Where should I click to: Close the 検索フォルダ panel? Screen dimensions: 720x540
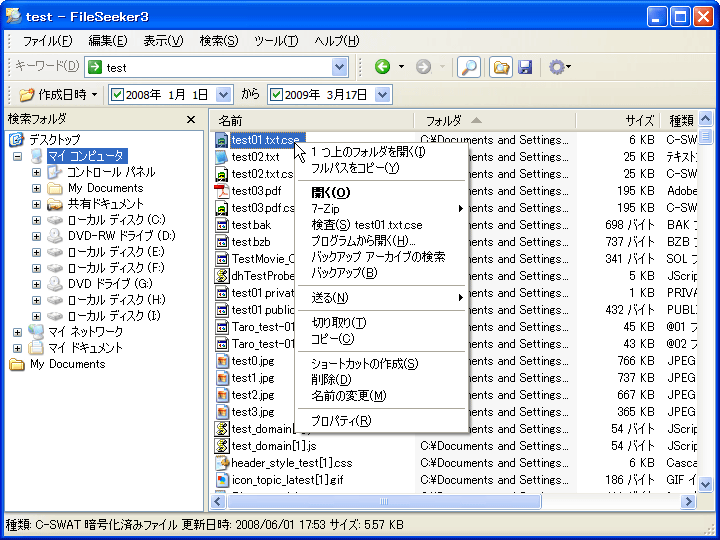tap(191, 119)
